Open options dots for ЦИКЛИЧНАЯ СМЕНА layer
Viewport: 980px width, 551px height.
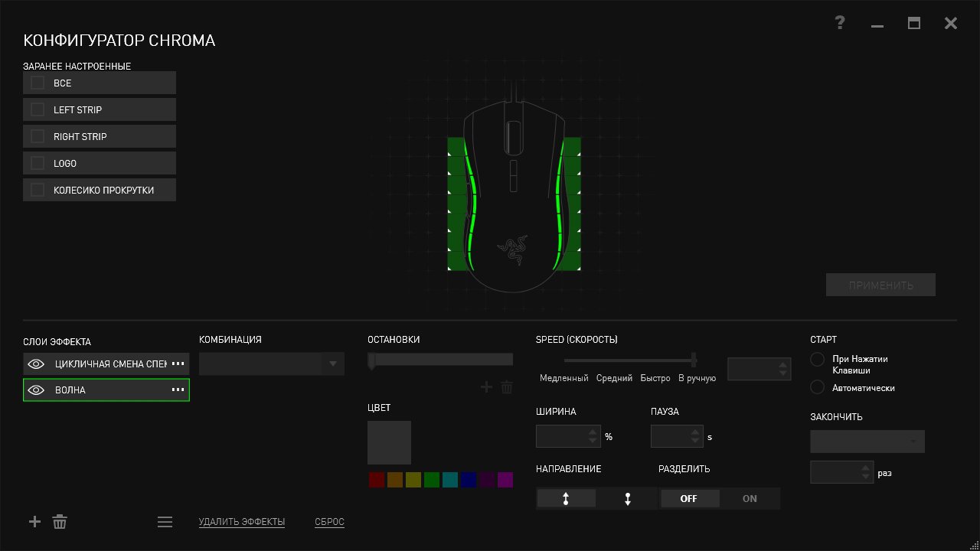click(178, 364)
